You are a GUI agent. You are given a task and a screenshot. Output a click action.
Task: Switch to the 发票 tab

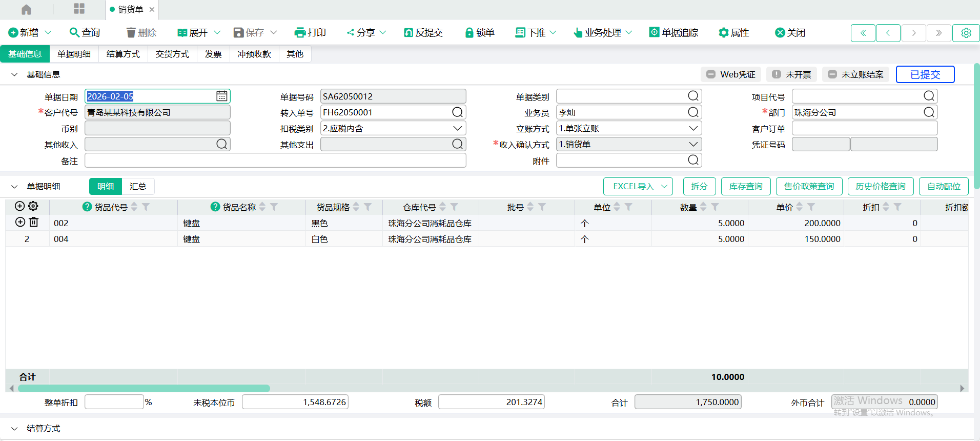point(213,54)
